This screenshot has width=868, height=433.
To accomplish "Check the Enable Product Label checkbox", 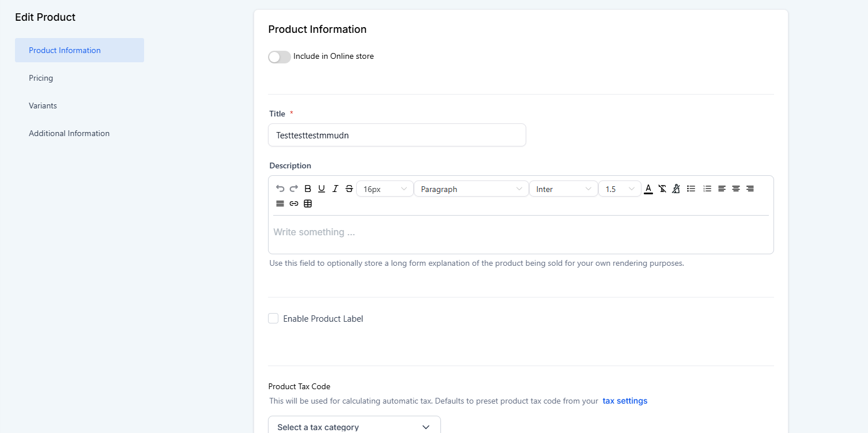I will 273,318.
